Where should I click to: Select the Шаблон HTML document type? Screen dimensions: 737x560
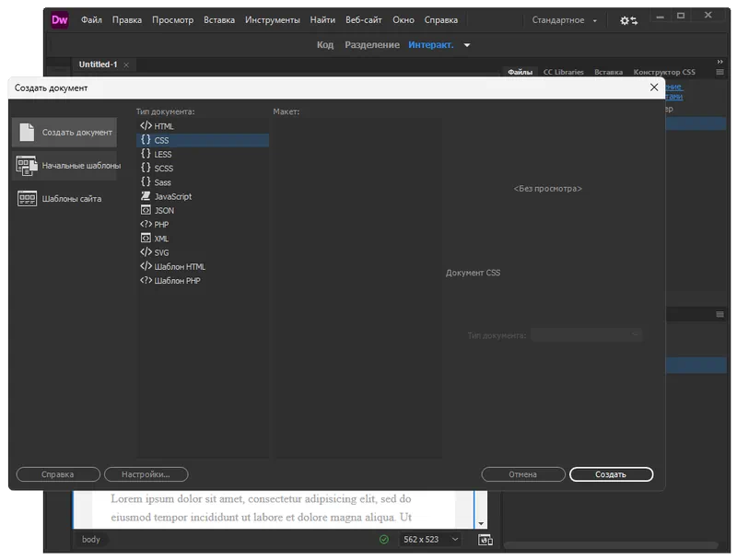pos(203,266)
